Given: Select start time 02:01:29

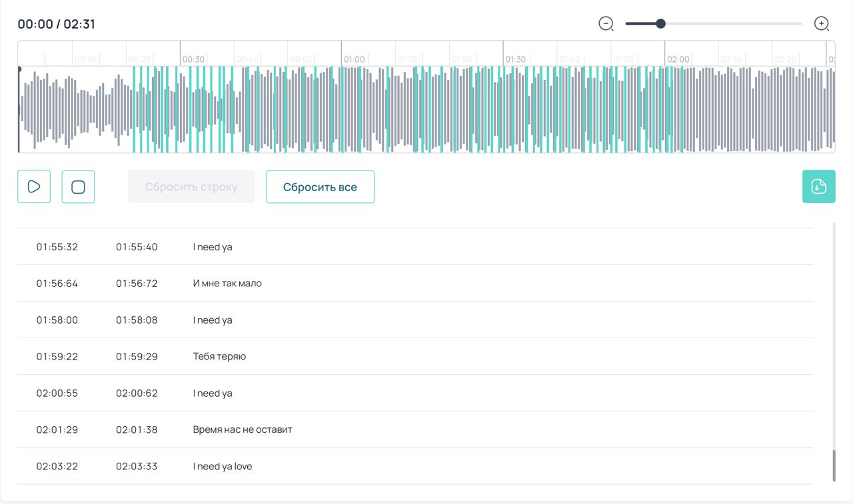Looking at the screenshot, I should (57, 430).
